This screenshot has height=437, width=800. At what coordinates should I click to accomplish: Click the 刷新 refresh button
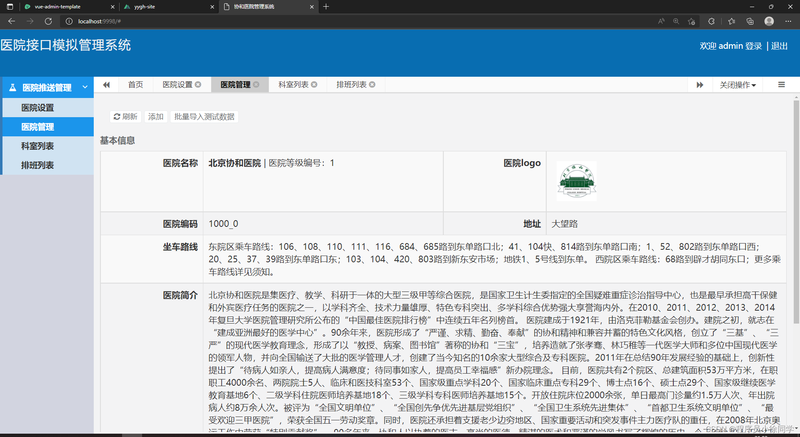(126, 117)
